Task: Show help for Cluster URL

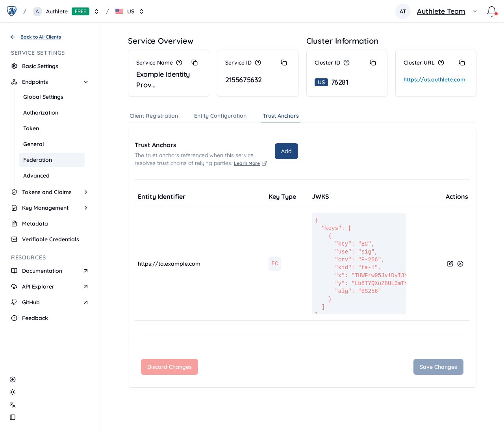Action: [x=441, y=63]
